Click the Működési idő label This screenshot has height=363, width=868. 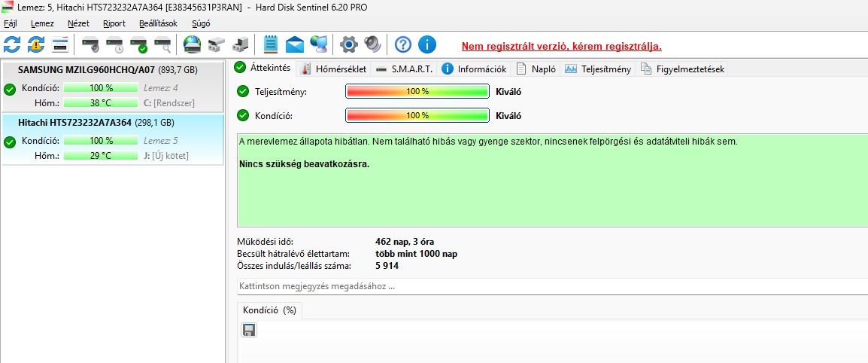coord(266,242)
